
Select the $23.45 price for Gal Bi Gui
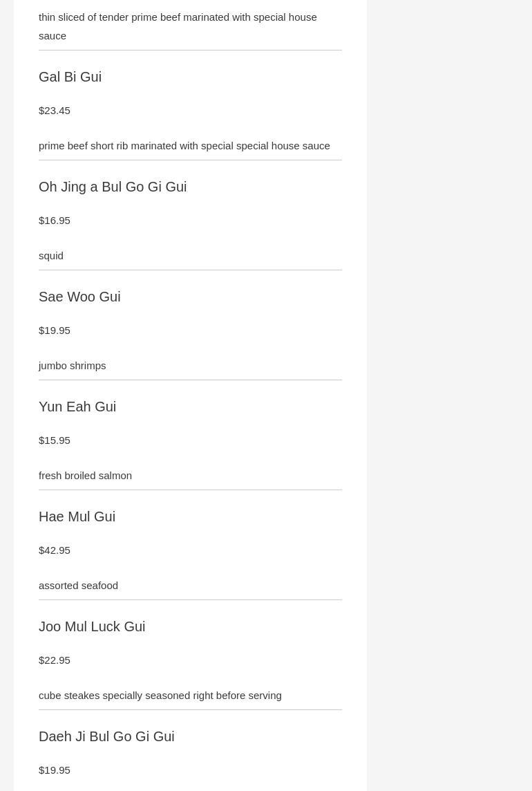[55, 111]
